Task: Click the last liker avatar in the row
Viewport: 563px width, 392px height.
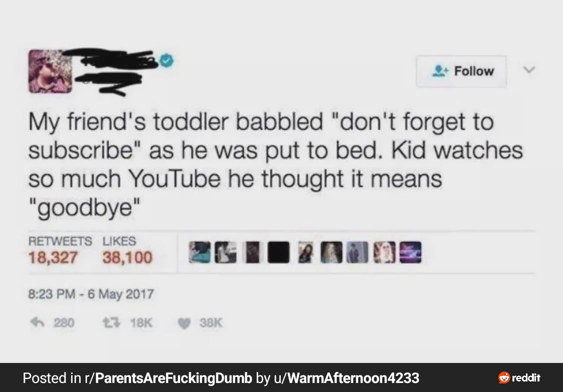Action: click(x=411, y=252)
